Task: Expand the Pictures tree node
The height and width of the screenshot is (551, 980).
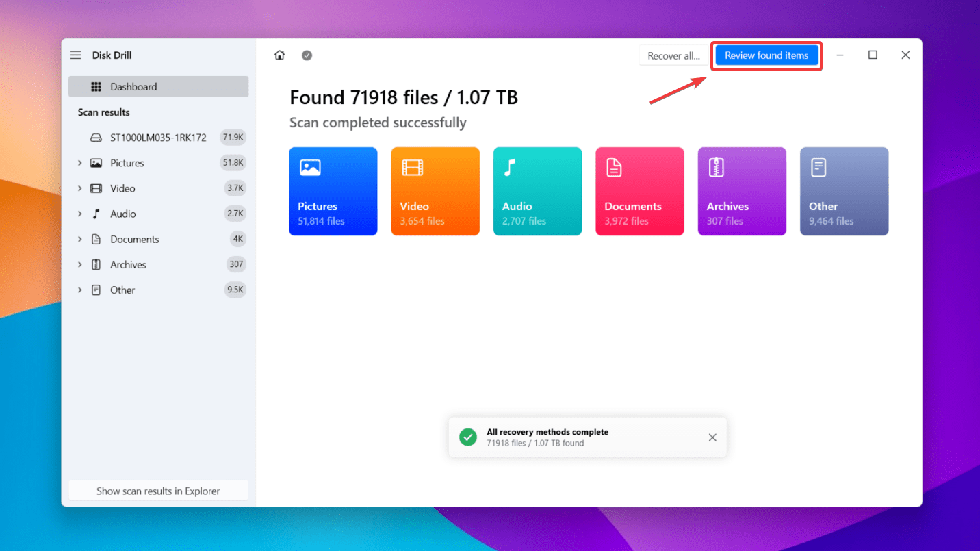Action: (79, 163)
